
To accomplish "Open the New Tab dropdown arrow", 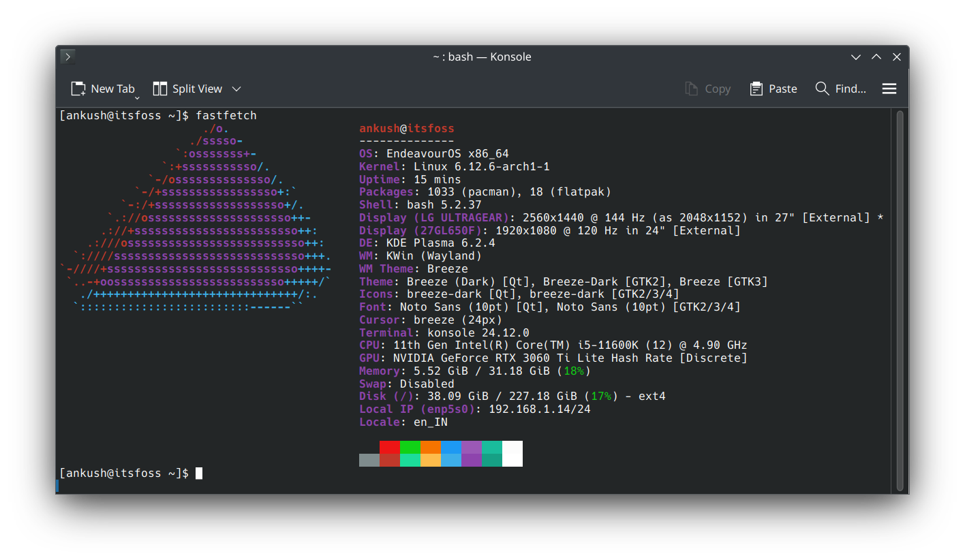I will pyautogui.click(x=137, y=98).
